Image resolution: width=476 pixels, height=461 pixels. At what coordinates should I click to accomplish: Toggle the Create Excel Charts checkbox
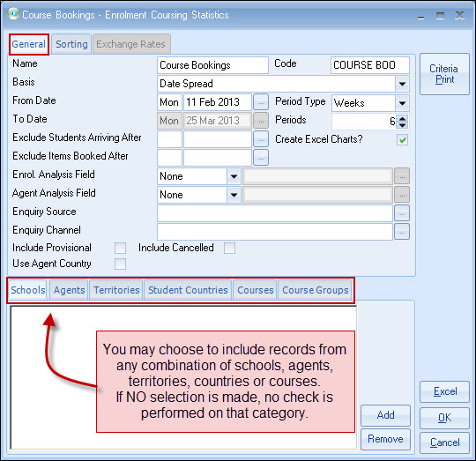point(402,140)
